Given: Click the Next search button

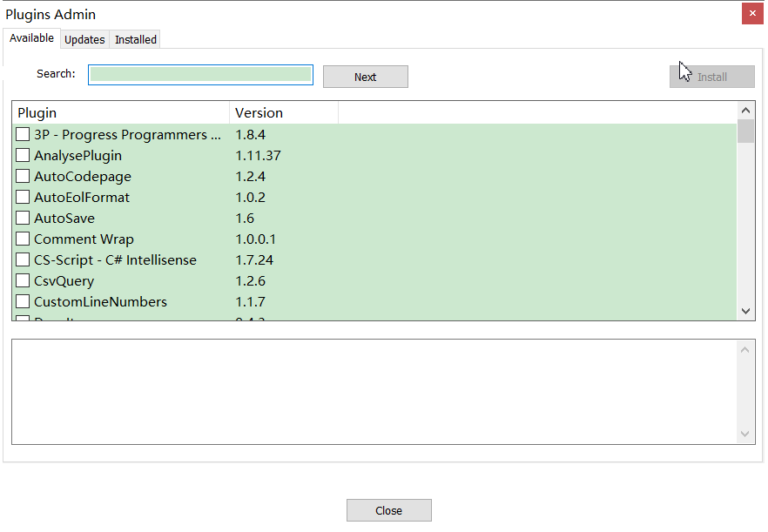Looking at the screenshot, I should (365, 77).
